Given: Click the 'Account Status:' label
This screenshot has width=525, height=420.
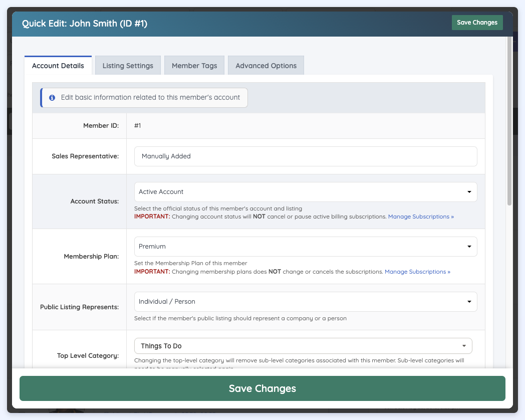Looking at the screenshot, I should pos(95,201).
